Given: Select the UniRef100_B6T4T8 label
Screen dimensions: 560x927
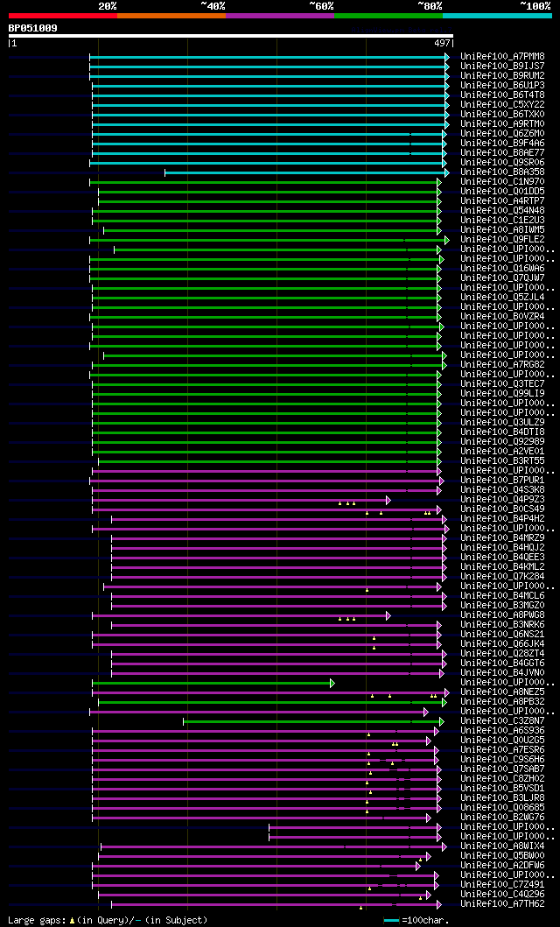Looking at the screenshot, I should point(503,95).
